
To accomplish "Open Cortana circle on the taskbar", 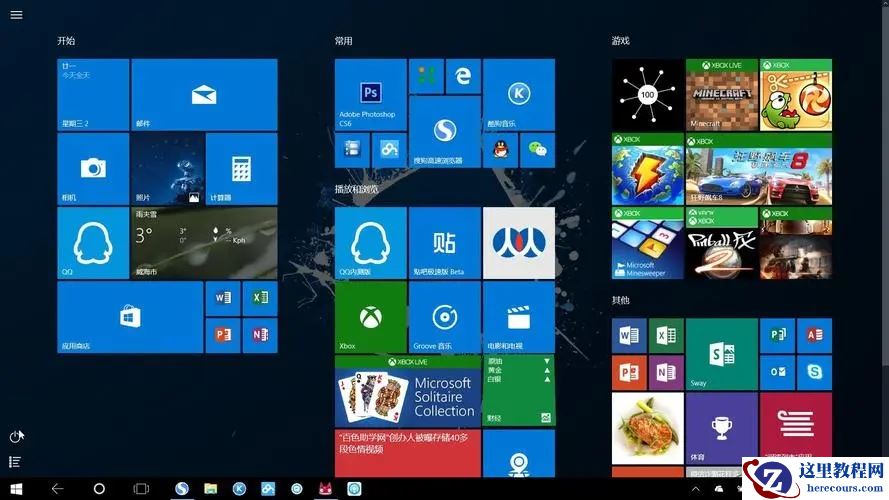I will [99, 489].
